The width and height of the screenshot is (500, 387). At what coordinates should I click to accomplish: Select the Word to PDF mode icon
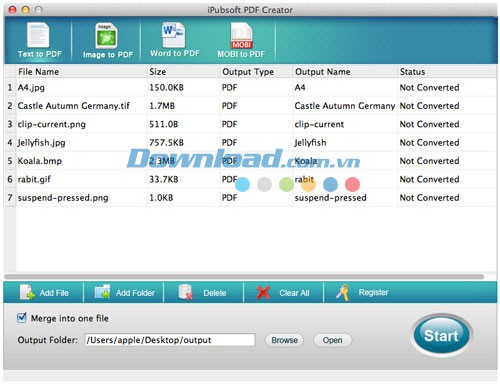pyautogui.click(x=173, y=35)
